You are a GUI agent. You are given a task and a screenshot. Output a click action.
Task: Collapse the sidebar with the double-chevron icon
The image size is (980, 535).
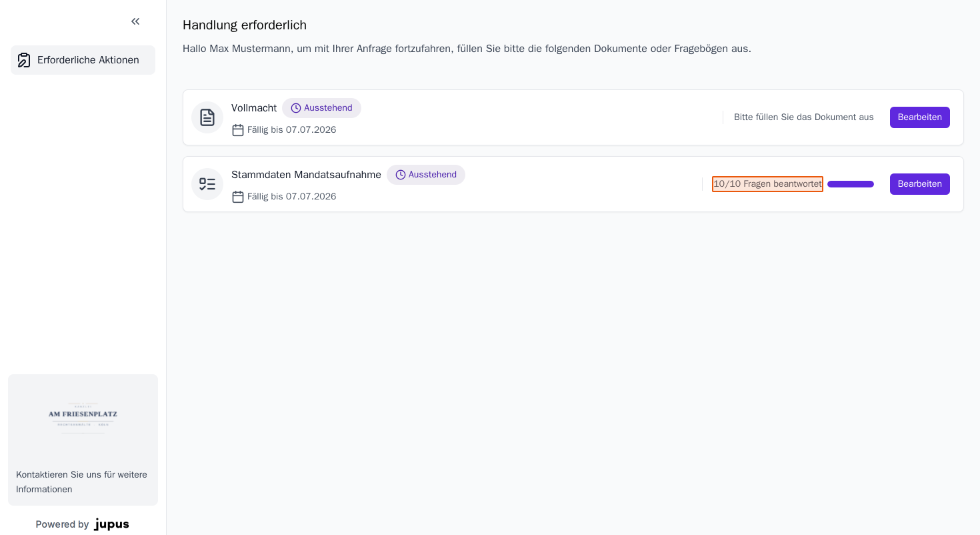click(135, 21)
